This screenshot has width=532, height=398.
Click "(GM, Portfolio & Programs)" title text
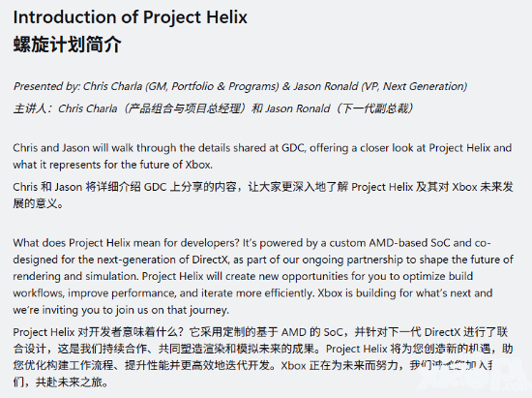click(x=213, y=86)
